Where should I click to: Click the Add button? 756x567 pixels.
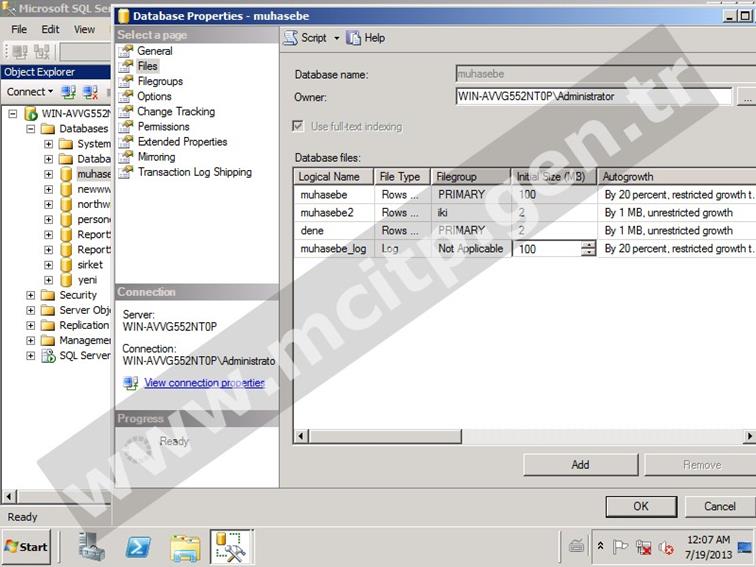580,465
